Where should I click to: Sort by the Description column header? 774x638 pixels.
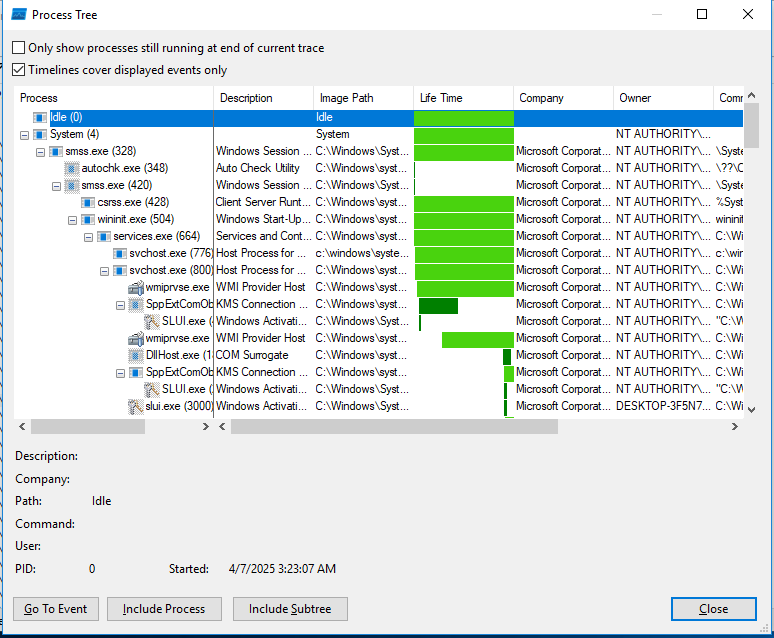coord(264,98)
